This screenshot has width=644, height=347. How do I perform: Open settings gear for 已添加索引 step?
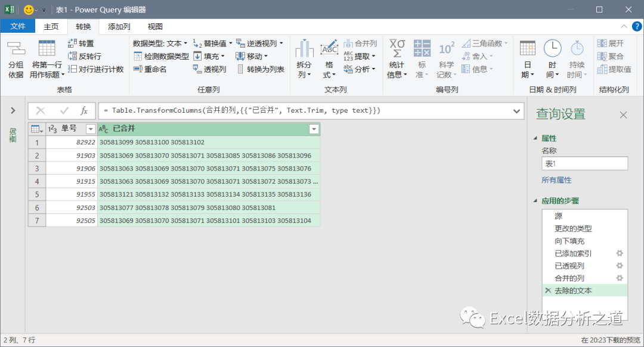coord(620,253)
